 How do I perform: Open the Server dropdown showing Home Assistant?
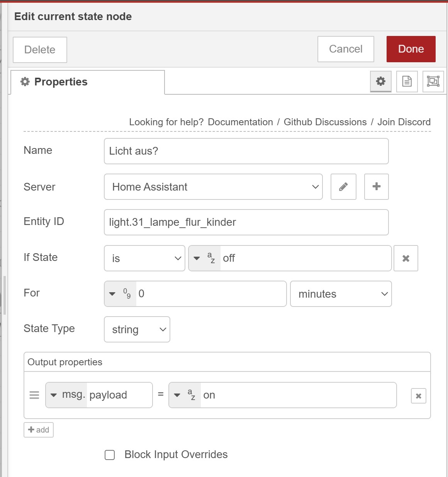(x=213, y=187)
